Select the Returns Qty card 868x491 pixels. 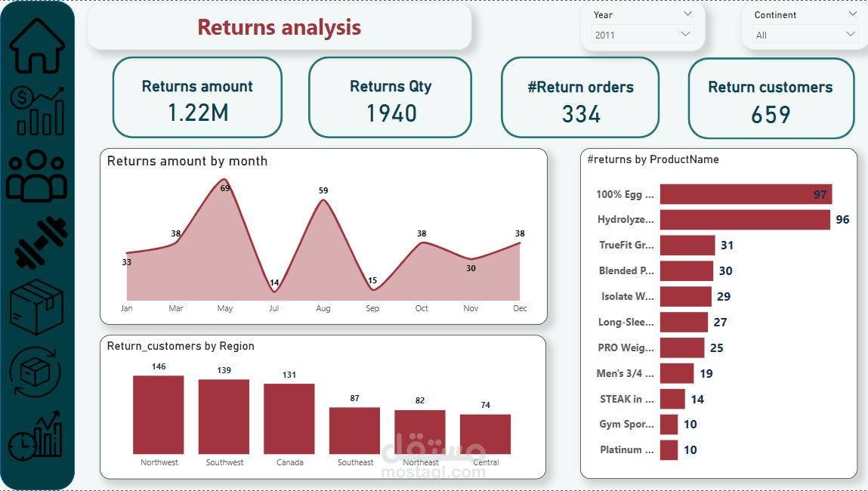391,97
